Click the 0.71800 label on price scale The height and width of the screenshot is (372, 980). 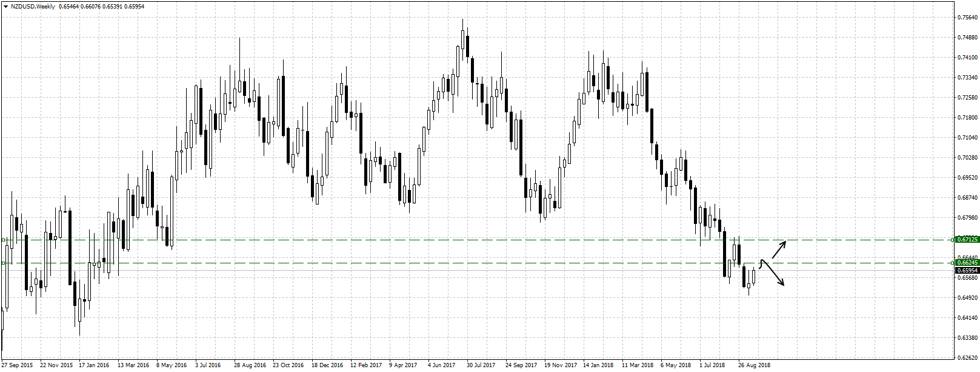point(966,117)
